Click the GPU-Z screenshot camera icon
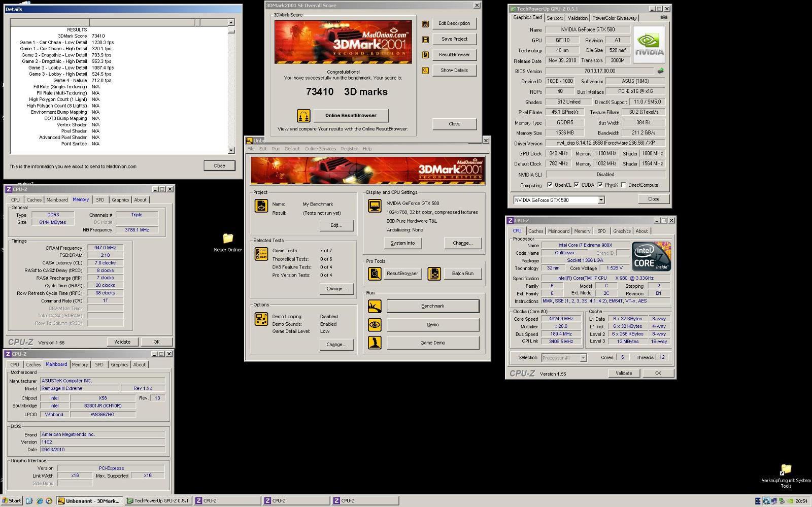 click(663, 17)
